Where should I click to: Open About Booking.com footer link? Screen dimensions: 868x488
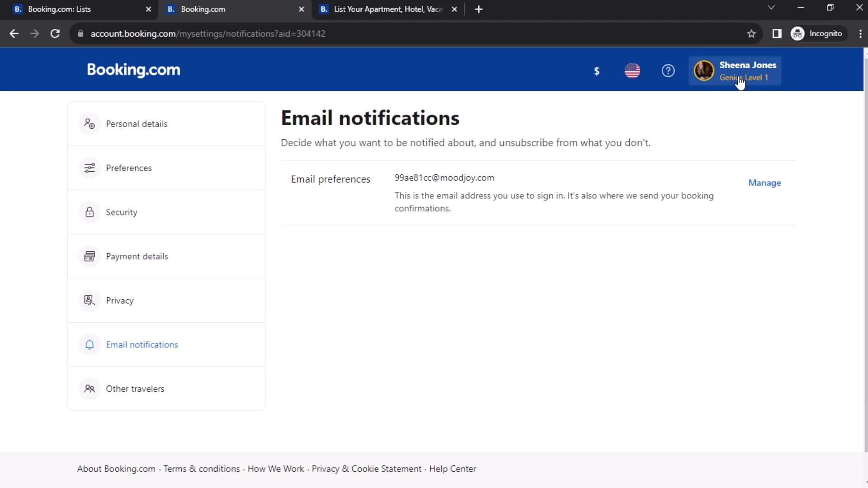pyautogui.click(x=116, y=469)
